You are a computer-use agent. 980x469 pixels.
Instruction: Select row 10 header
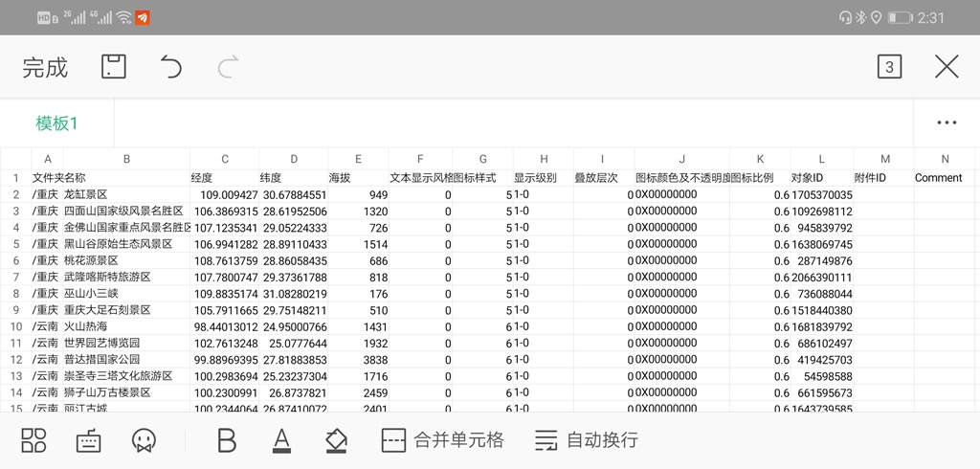tap(15, 326)
